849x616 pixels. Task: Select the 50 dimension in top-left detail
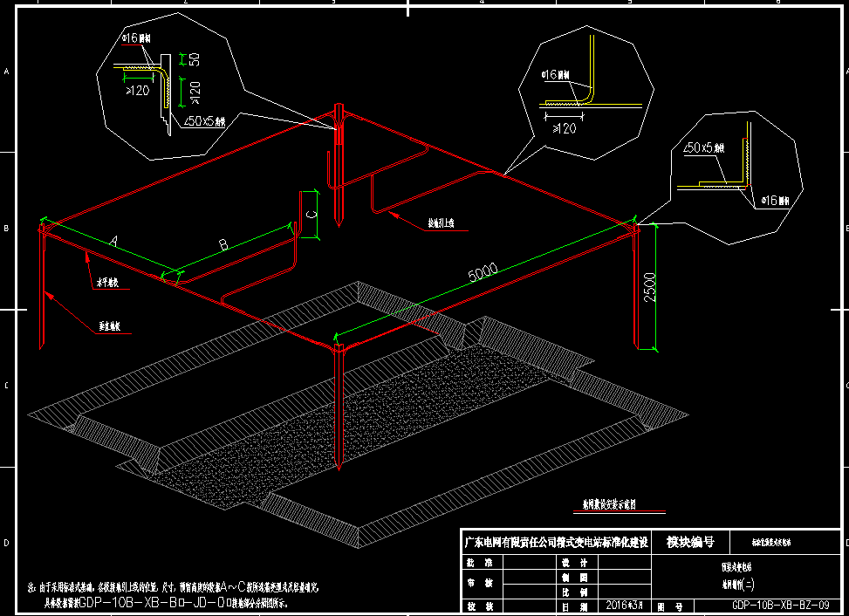tap(195, 59)
